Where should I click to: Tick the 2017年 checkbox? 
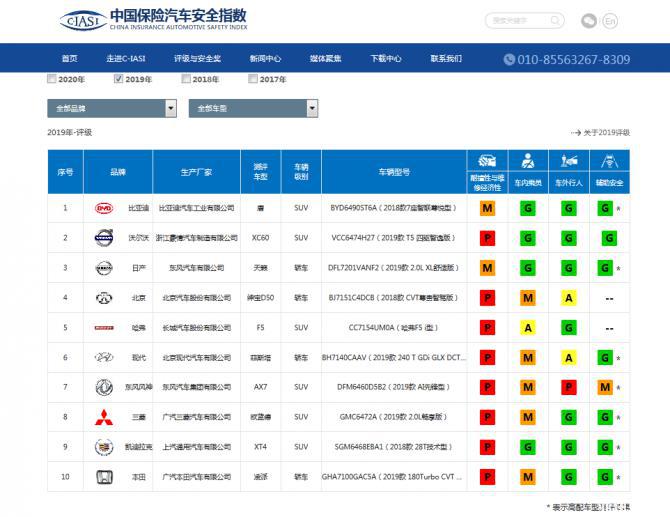pos(253,79)
